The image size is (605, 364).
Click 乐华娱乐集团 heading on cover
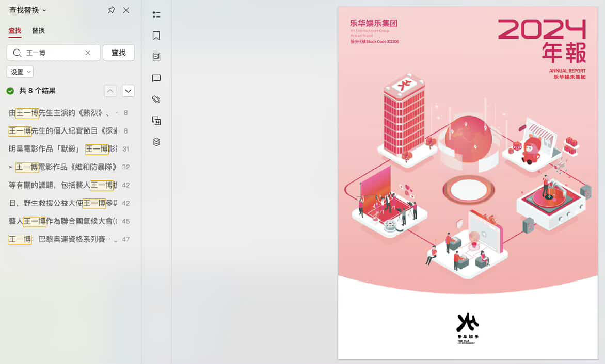click(x=374, y=23)
